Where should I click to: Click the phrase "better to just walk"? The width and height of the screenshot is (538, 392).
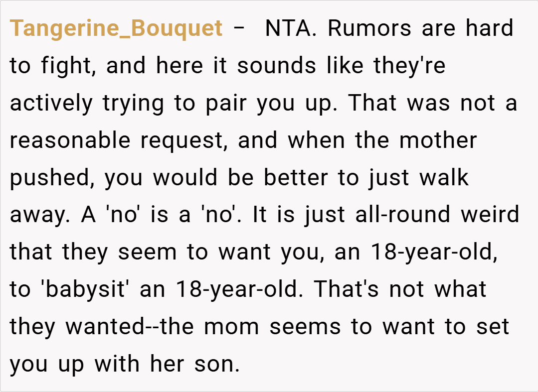pyautogui.click(x=366, y=178)
